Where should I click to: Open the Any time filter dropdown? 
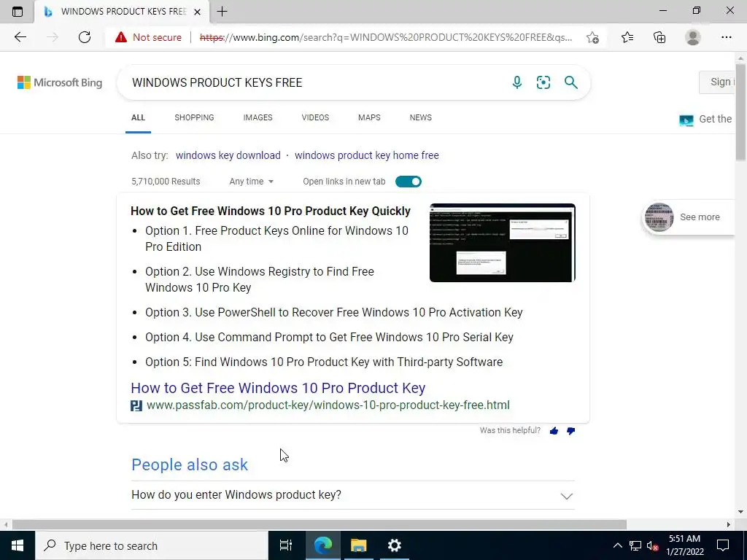[251, 182]
